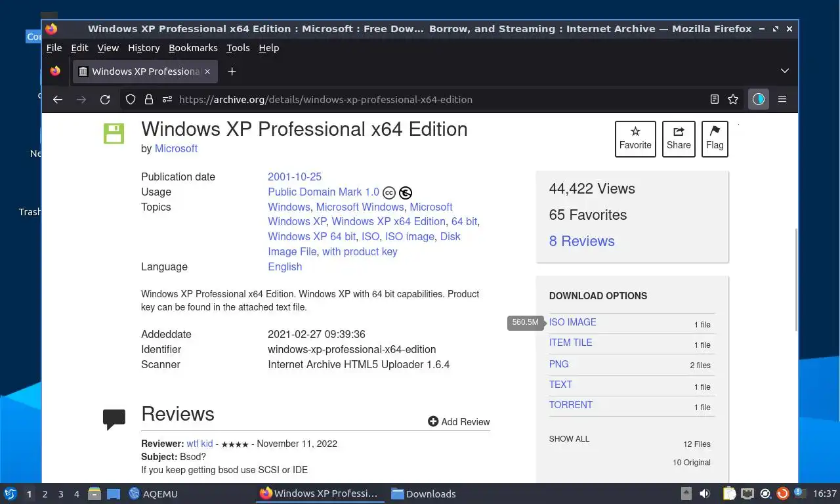Open the View menu
Image resolution: width=840 pixels, height=504 pixels.
[x=108, y=48]
